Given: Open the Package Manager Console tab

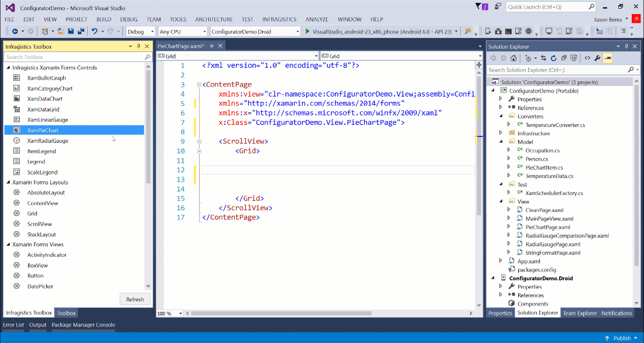Looking at the screenshot, I should (x=83, y=324).
